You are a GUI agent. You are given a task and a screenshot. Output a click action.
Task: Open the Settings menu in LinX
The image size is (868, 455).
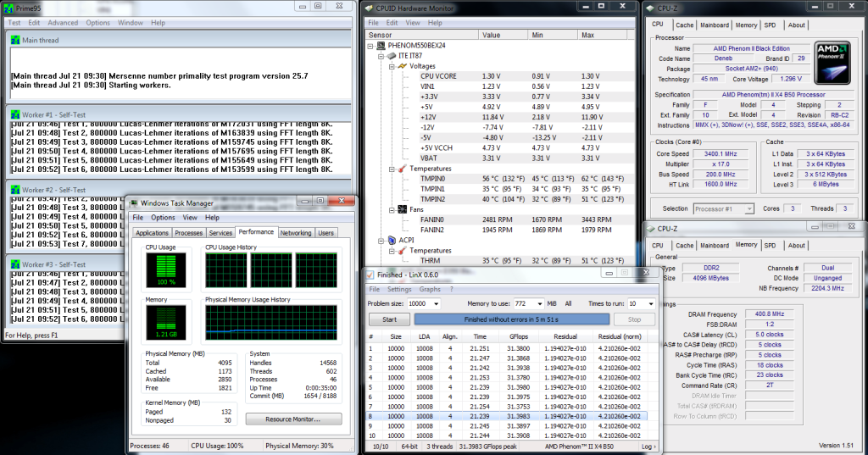click(x=399, y=290)
